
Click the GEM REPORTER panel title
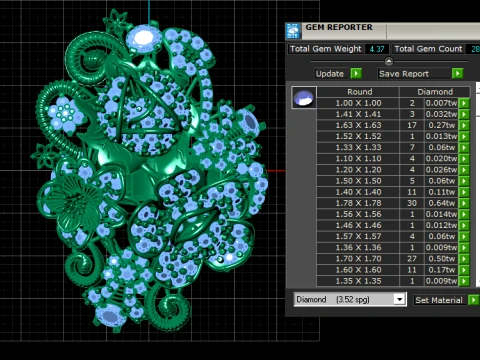[339, 27]
